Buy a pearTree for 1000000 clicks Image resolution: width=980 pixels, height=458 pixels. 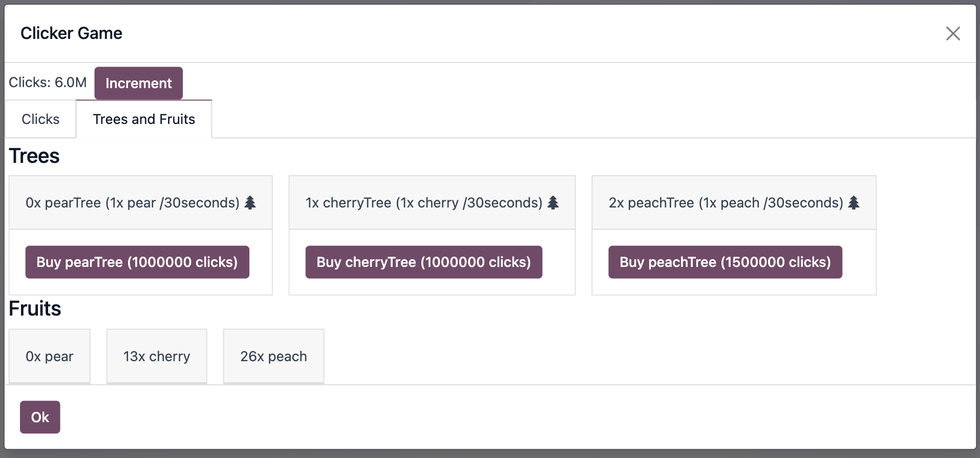(137, 262)
